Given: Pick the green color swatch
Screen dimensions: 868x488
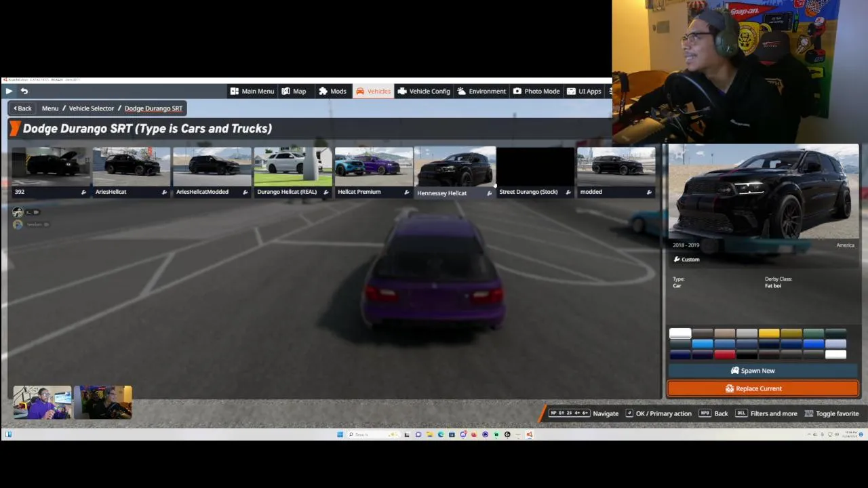Looking at the screenshot, I should [814, 333].
